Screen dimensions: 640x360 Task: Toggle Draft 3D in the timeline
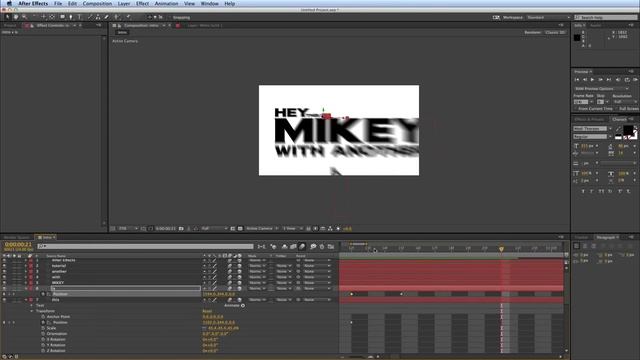pyautogui.click(x=273, y=247)
